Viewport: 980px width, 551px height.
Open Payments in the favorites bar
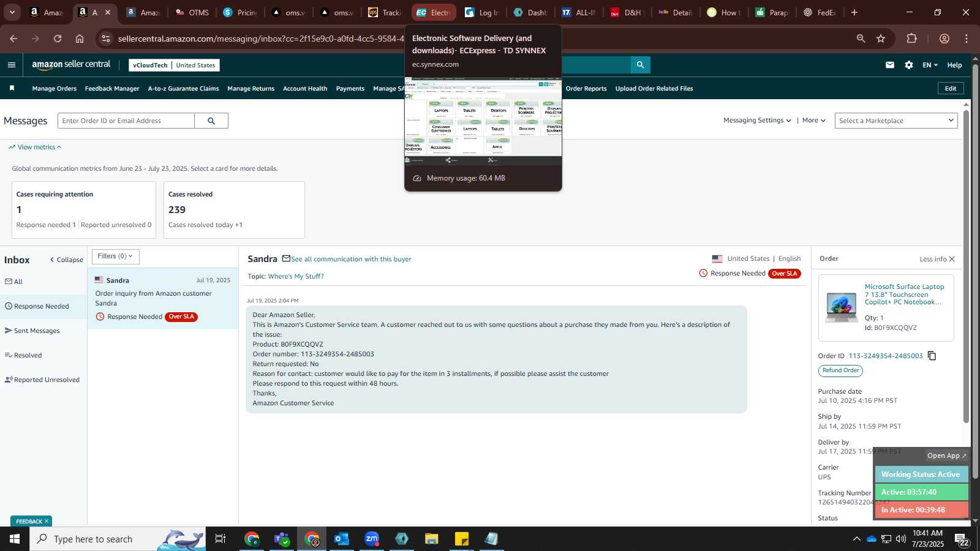click(x=350, y=88)
